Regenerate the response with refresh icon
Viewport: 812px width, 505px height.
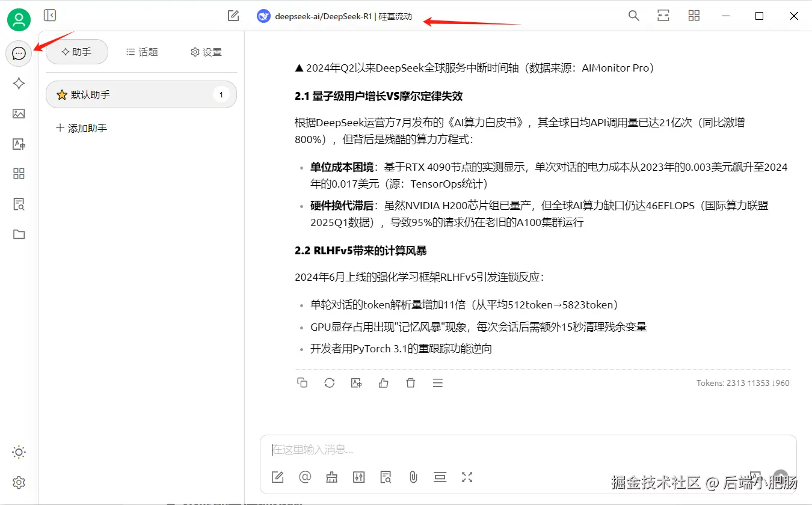click(x=329, y=382)
